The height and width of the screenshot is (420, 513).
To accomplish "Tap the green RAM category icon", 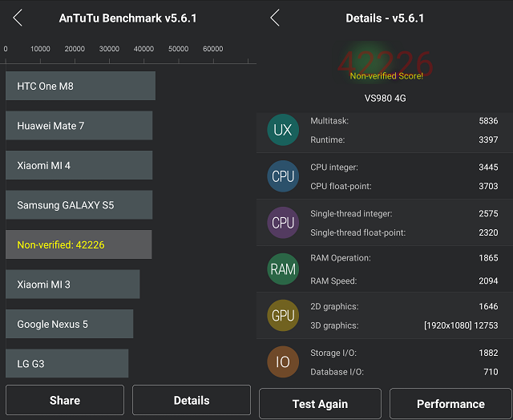I will pos(283,269).
